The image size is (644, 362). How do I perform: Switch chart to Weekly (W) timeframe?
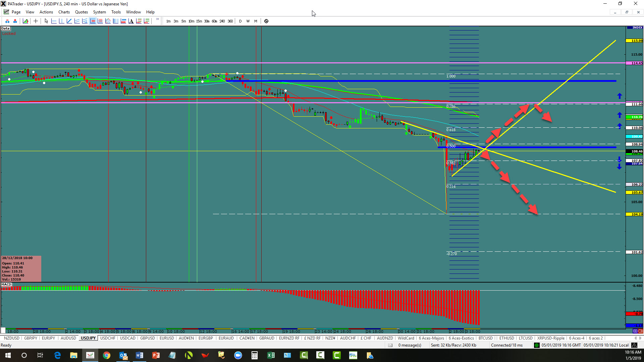[248, 21]
